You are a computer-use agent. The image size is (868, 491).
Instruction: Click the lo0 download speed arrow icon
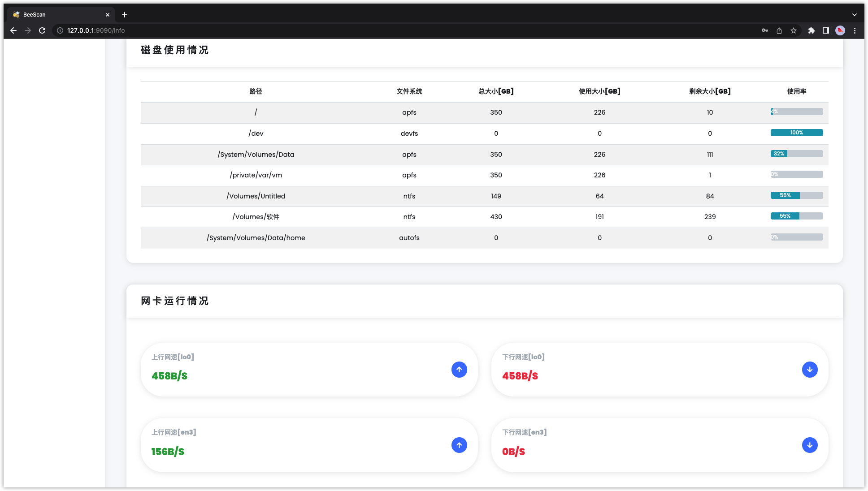809,370
